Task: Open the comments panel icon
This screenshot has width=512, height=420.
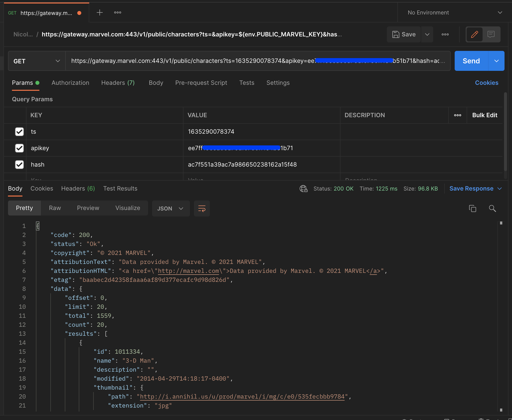Action: (491, 34)
